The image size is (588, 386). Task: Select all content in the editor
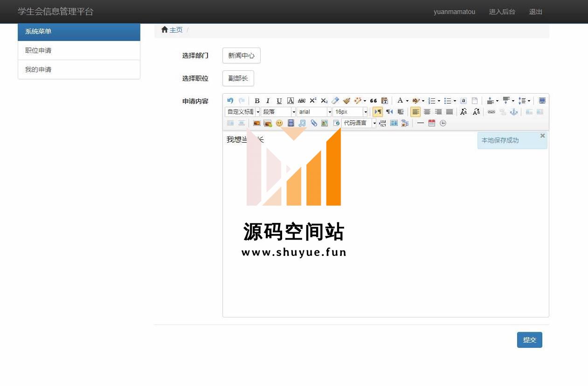463,101
